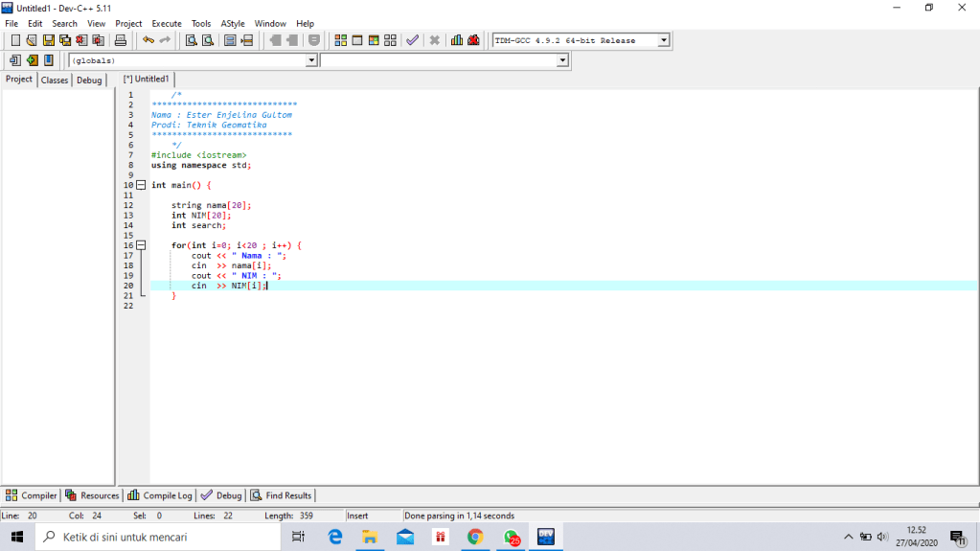Click the Find magnifier toolbar icon

[x=191, y=40]
